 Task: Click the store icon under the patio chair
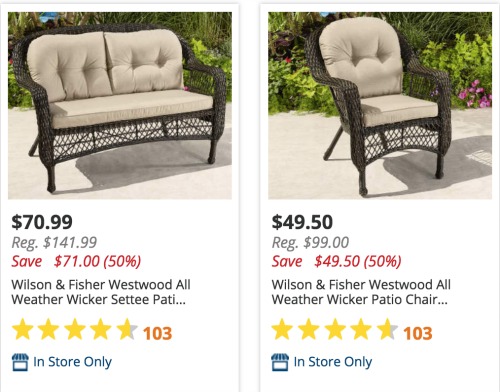point(280,362)
